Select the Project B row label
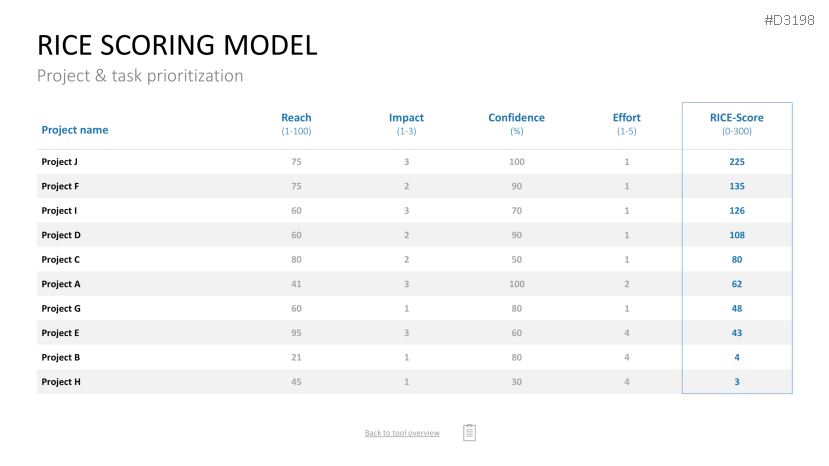The width and height of the screenshot is (829, 466). pos(60,358)
